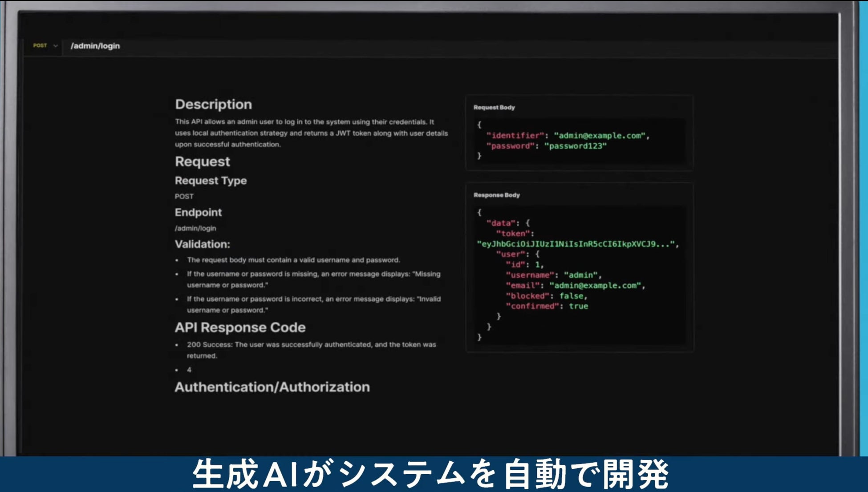This screenshot has width=868, height=492.
Task: Click the Validation heading
Action: pos(202,244)
